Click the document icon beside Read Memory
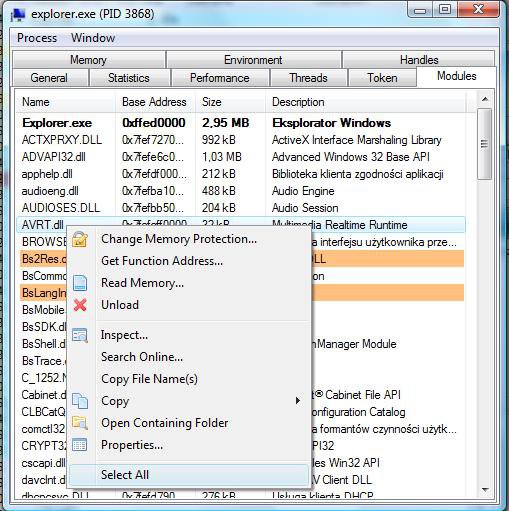This screenshot has height=511, width=509. pos(80,283)
